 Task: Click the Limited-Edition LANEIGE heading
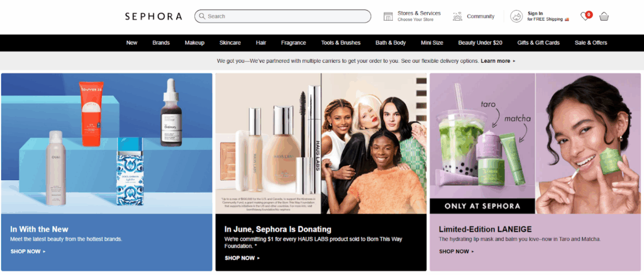point(485,229)
